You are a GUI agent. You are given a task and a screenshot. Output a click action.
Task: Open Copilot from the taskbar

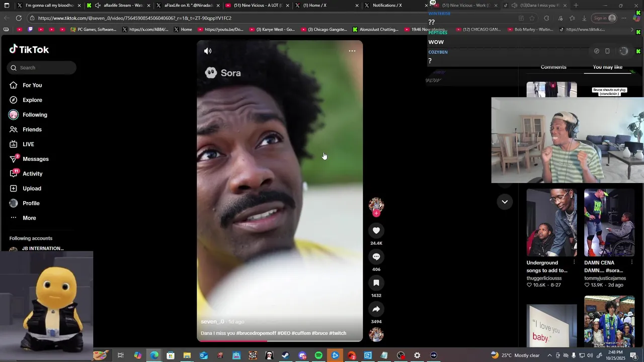(x=137, y=355)
